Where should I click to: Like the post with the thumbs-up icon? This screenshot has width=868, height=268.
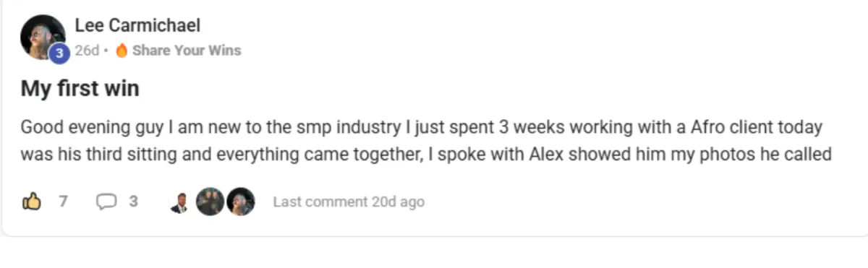pyautogui.click(x=31, y=202)
